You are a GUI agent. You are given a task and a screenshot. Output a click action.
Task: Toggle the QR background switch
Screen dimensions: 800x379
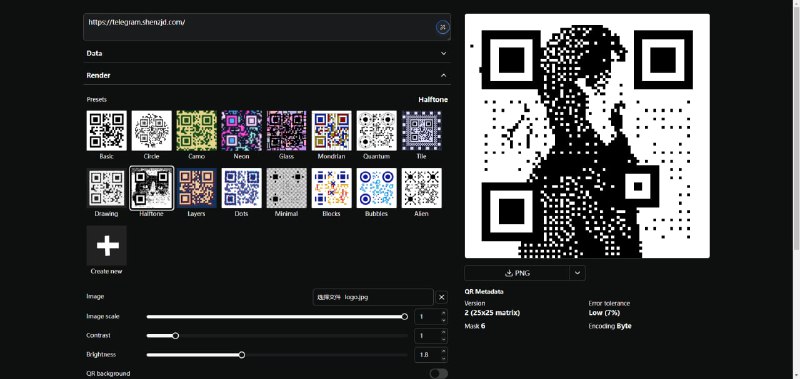pos(438,374)
